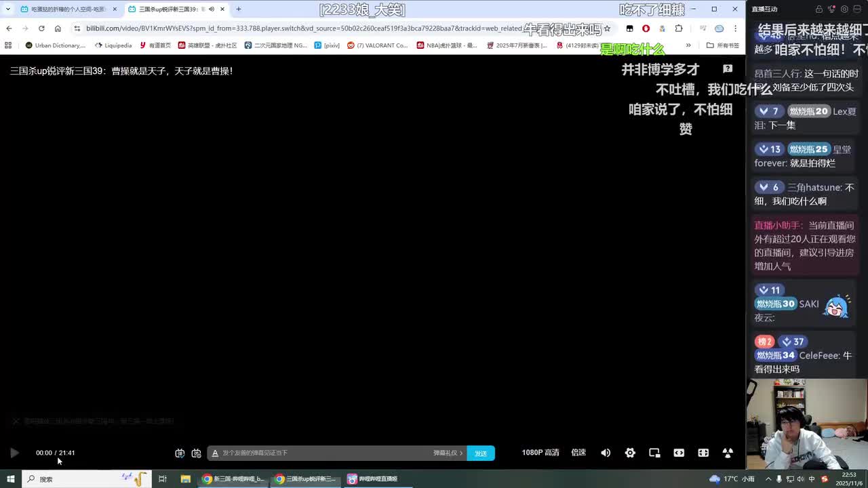Open 二次元国家地理 NG bookmark
This screenshot has width=868, height=488.
tap(276, 45)
